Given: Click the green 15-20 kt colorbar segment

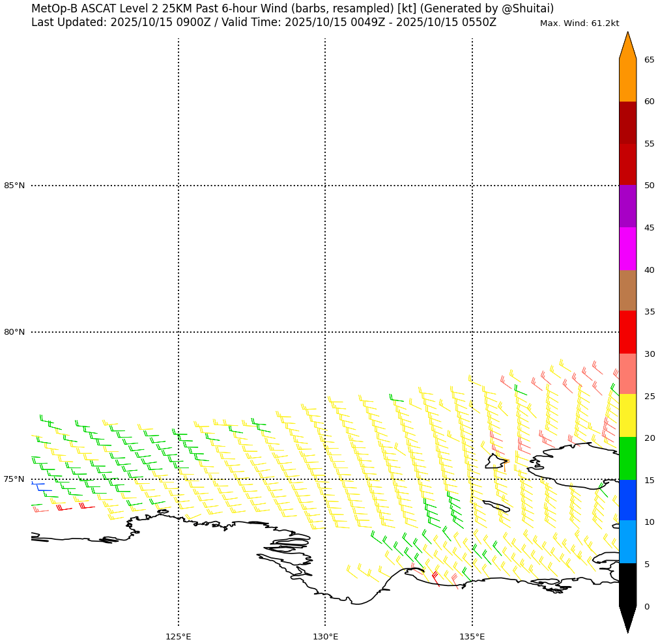Looking at the screenshot, I should [627, 458].
